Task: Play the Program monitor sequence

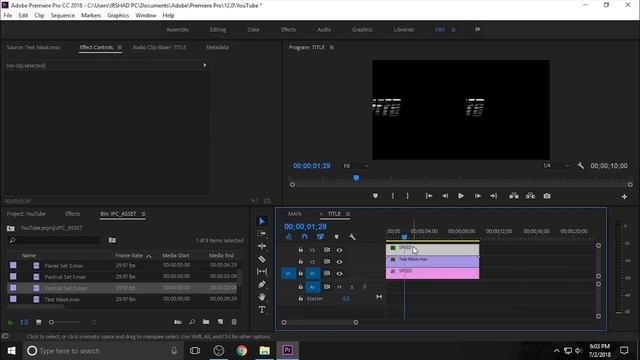Action: (x=461, y=196)
